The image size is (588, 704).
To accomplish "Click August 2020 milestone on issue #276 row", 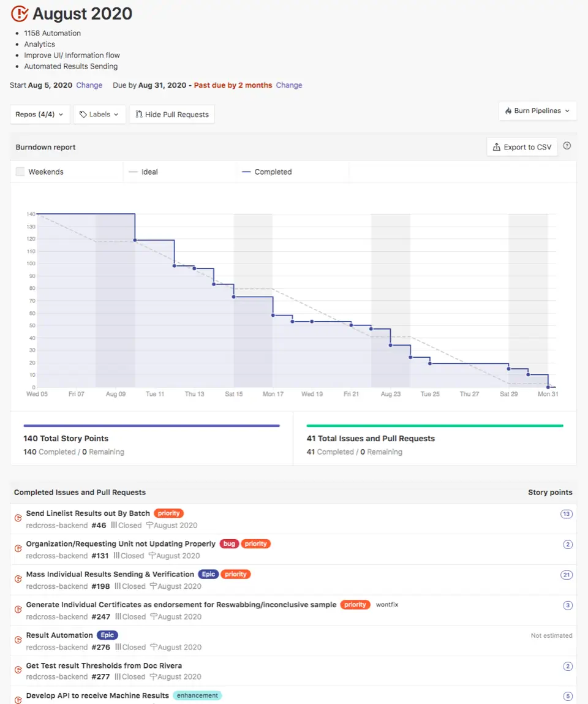I will [176, 648].
